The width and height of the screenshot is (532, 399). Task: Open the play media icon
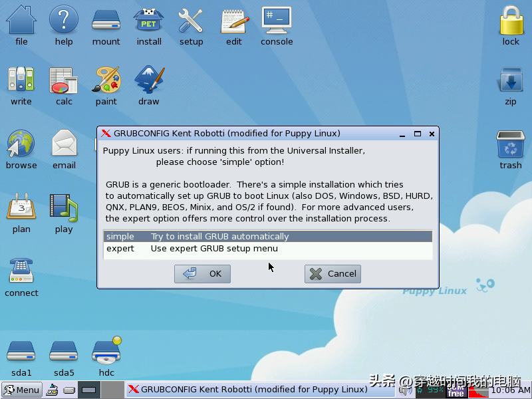coord(64,207)
